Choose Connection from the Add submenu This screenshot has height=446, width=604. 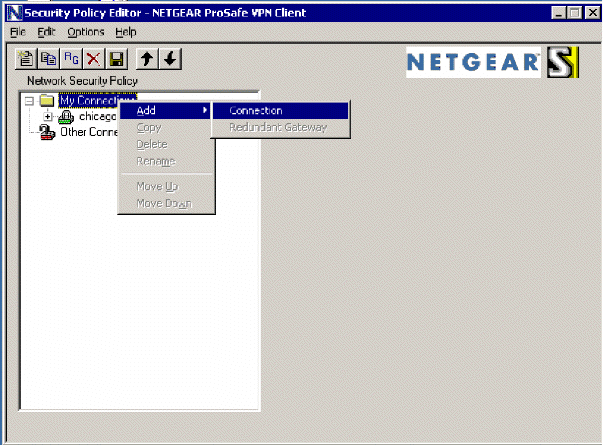tap(280, 111)
